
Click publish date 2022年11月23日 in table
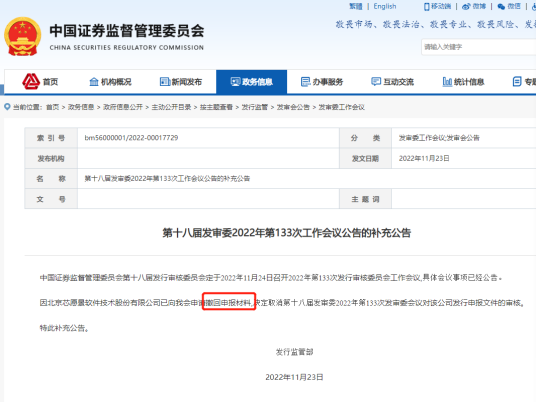click(x=424, y=158)
